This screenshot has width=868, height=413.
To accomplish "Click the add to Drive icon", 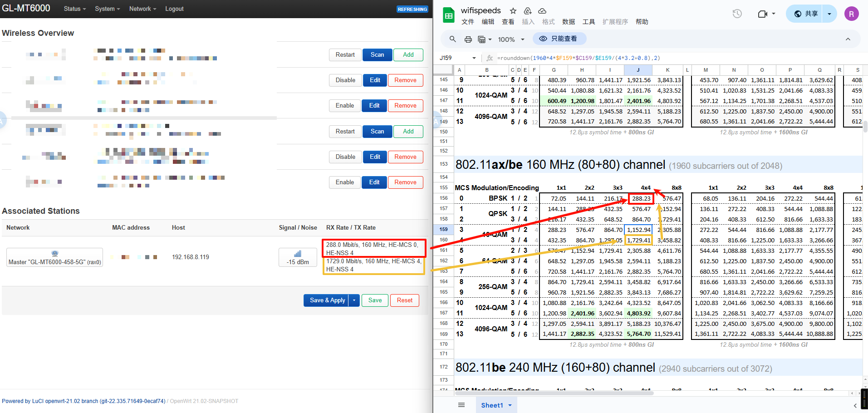I will (528, 11).
